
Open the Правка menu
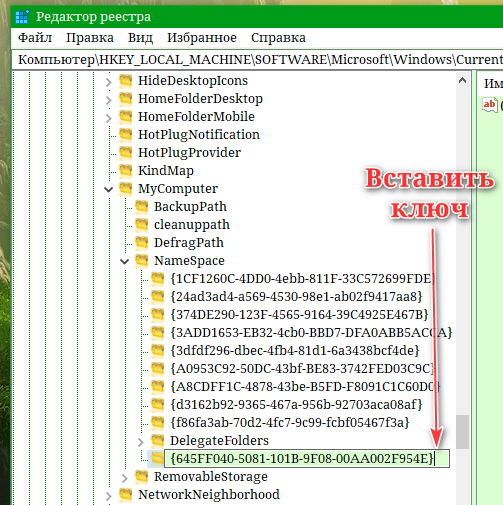tap(90, 38)
